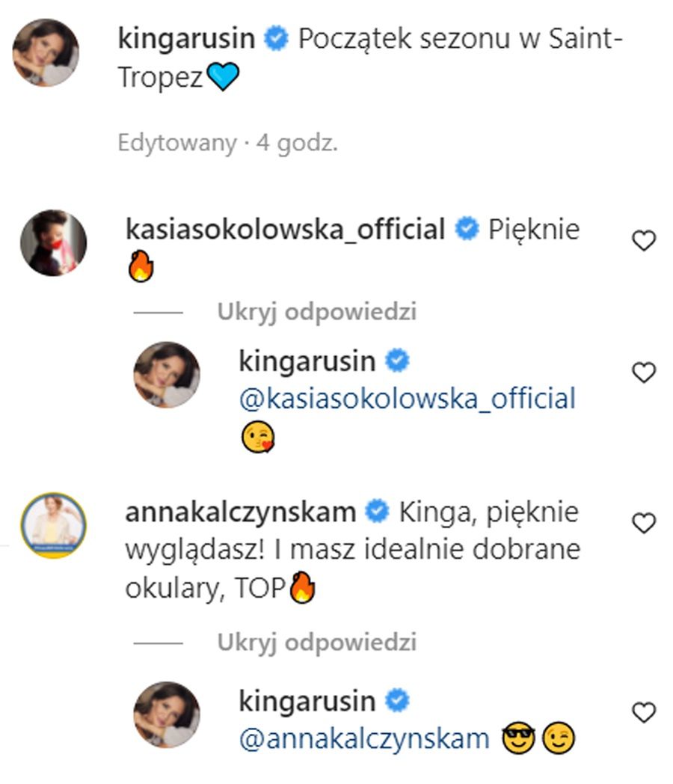Click the @annakalczynskam mention in reply
The height and width of the screenshot is (784, 673).
(363, 739)
